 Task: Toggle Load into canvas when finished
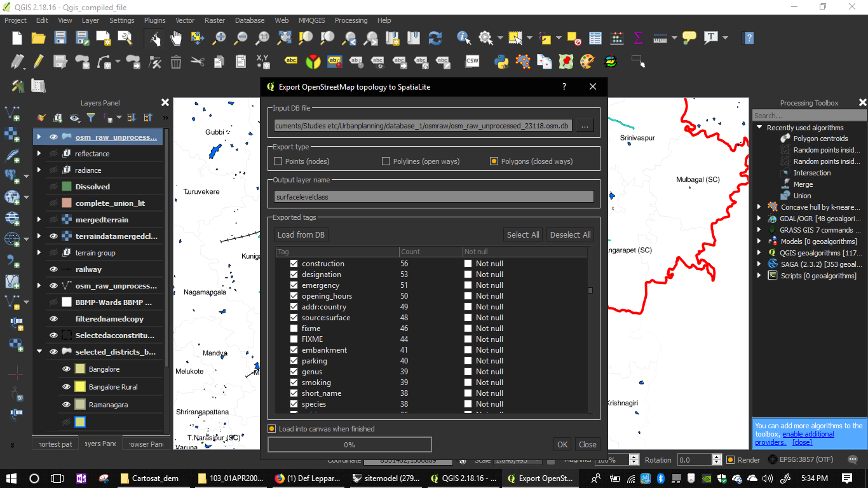click(x=271, y=429)
